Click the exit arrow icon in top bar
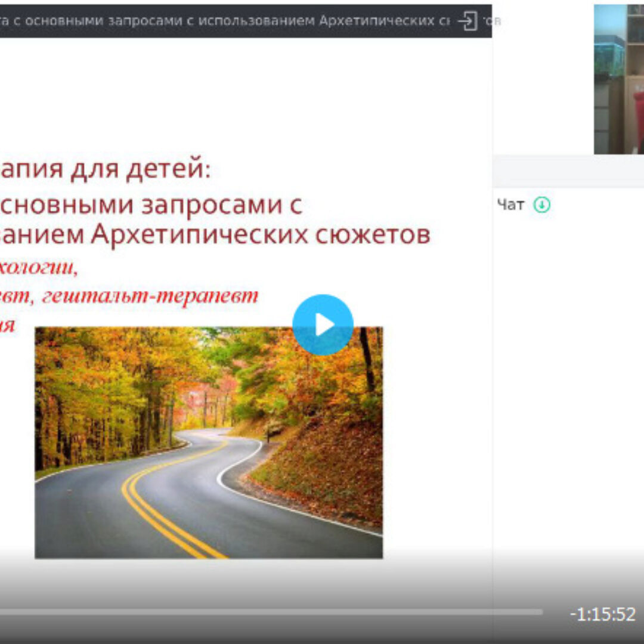 468,21
